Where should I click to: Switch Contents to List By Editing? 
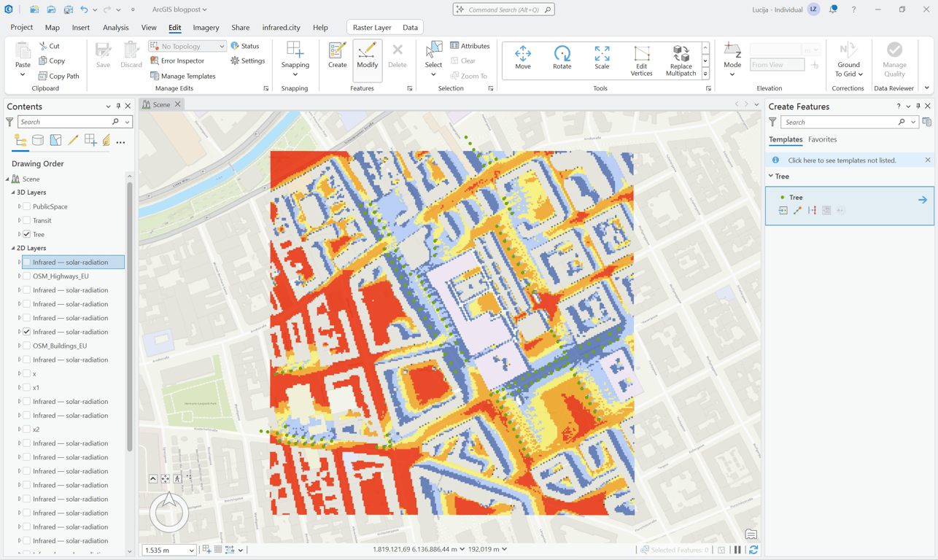(x=73, y=140)
